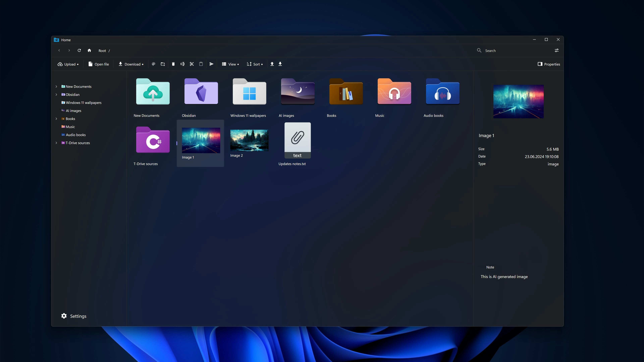The image size is (644, 362).
Task: Expand the T-Drive sources tree chevron
Action: click(x=56, y=143)
